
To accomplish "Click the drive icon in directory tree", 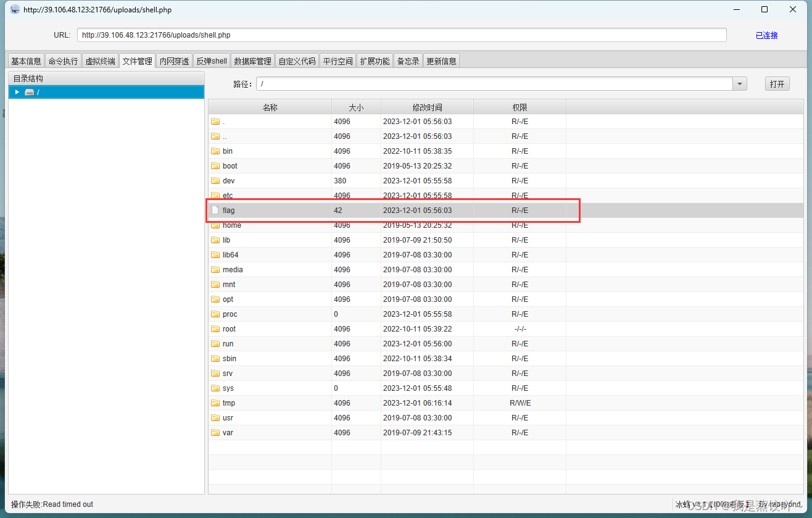I will click(29, 92).
